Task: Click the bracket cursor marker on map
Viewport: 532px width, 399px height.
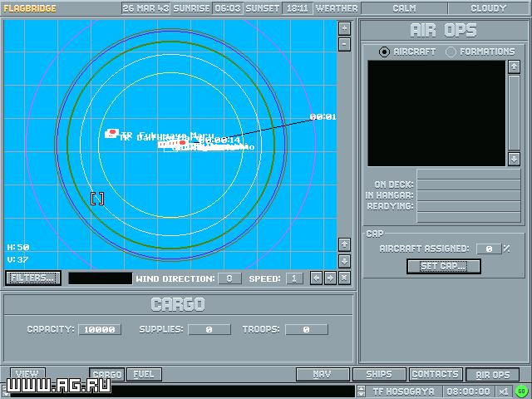Action: point(97,199)
